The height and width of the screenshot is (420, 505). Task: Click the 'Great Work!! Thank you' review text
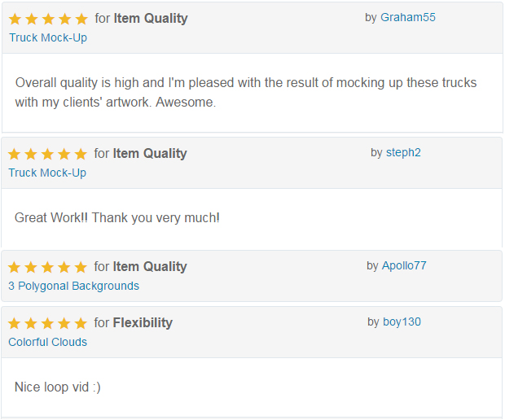(x=117, y=218)
